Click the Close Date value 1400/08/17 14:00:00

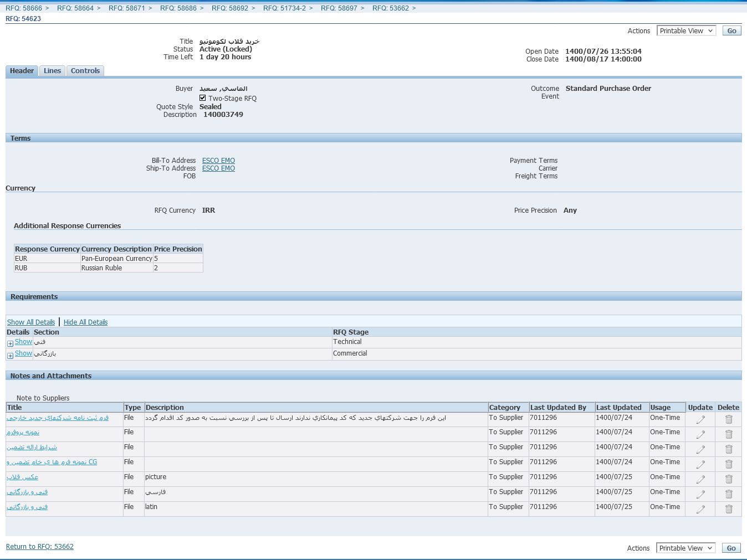(x=603, y=59)
